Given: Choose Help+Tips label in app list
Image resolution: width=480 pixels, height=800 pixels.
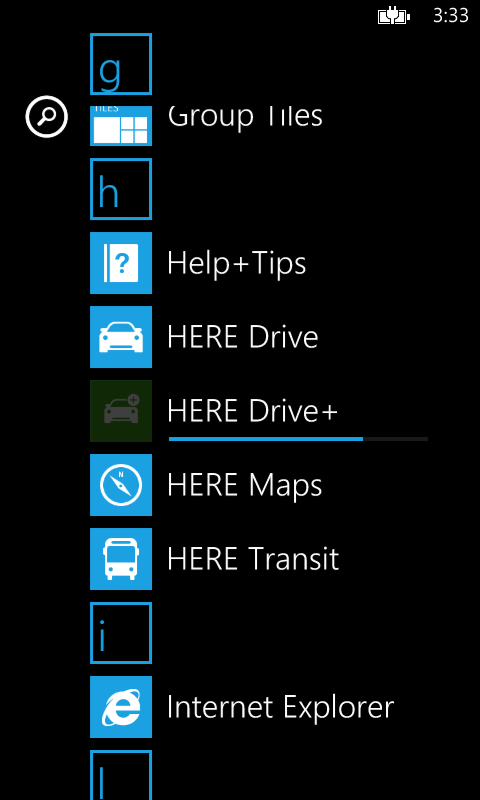Looking at the screenshot, I should pos(237,263).
